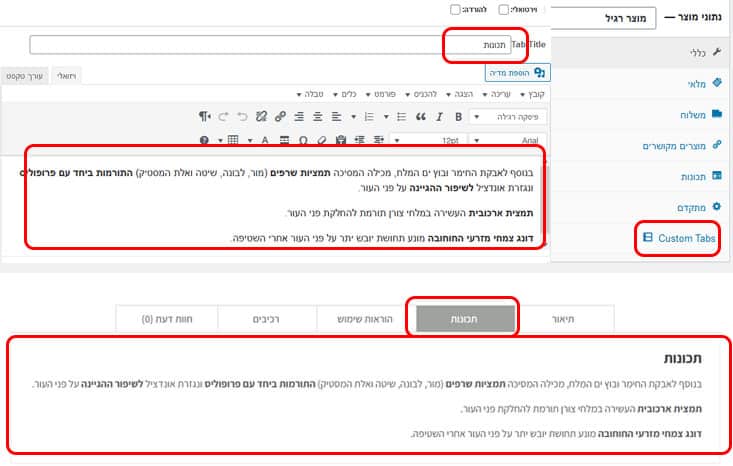The height and width of the screenshot is (466, 733).
Task: Open the קובץ editor menu
Action: (532, 94)
